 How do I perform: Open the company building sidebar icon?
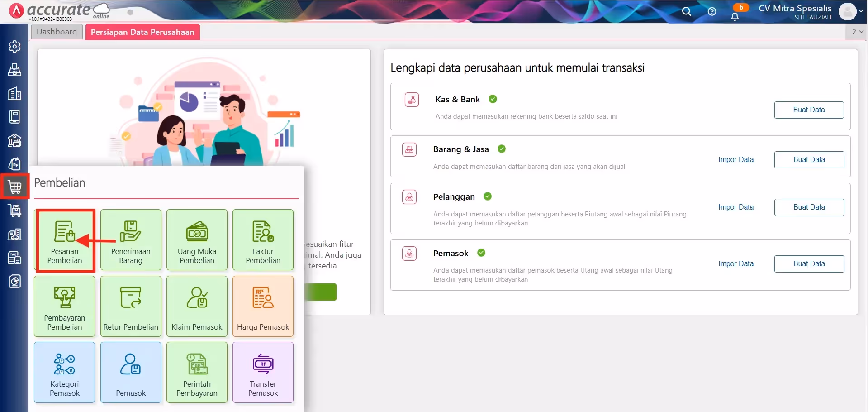point(14,94)
